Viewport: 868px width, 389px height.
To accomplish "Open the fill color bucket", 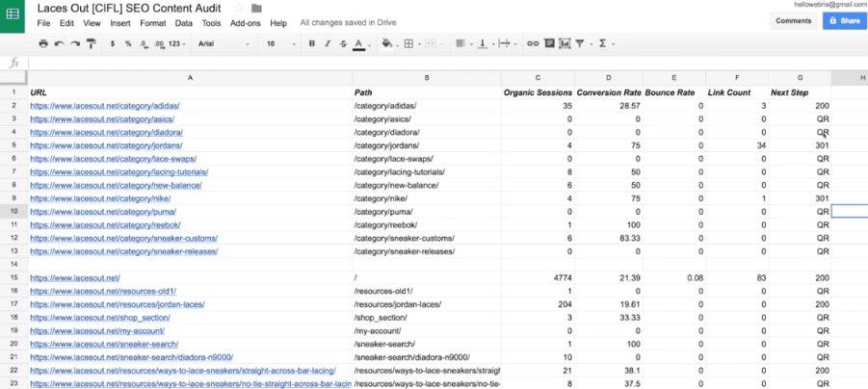I will click(x=387, y=43).
